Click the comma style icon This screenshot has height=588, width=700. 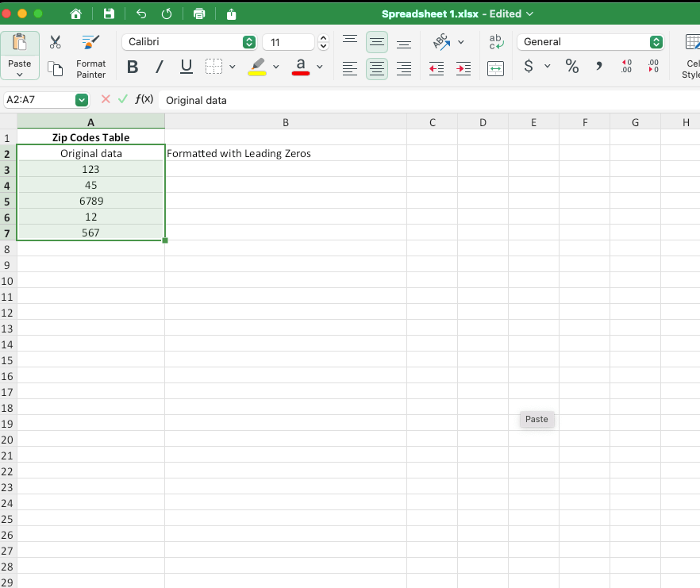pos(598,67)
